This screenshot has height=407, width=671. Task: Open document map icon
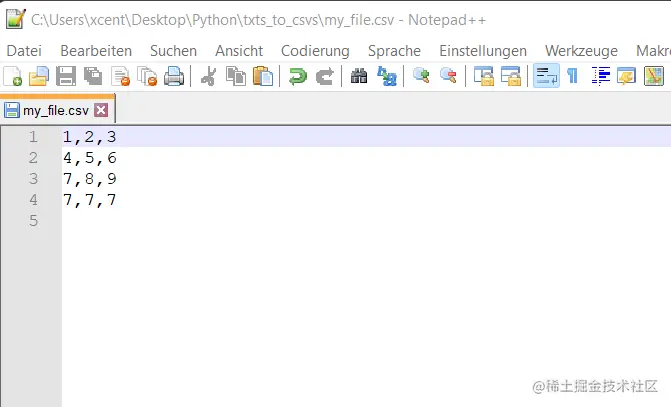[654, 76]
